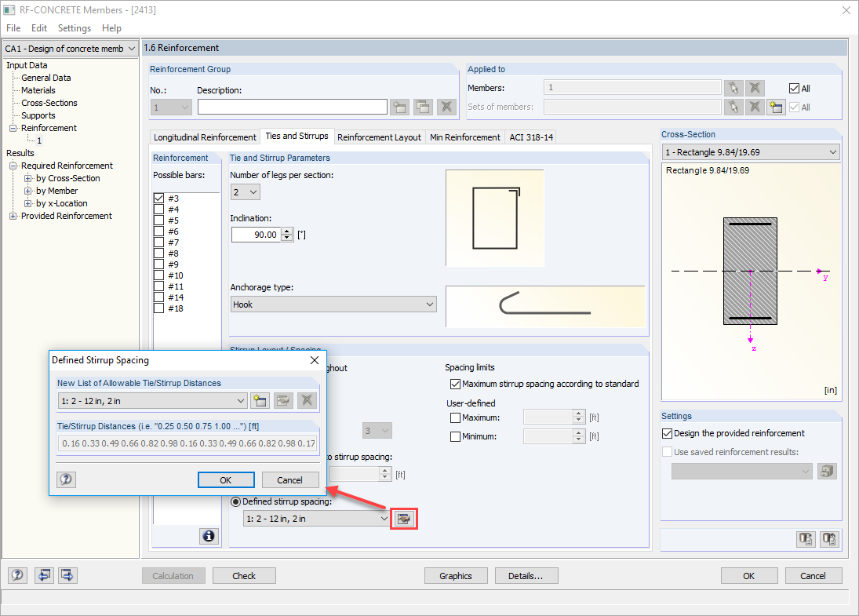Click the edit defined stirrup spacing icon
The height and width of the screenshot is (616, 859).
click(403, 518)
